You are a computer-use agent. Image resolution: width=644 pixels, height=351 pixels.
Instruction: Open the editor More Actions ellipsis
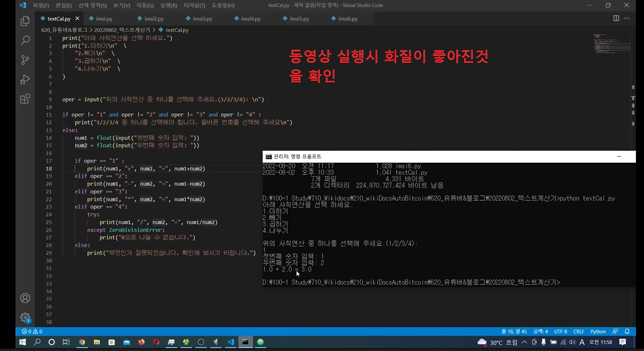627,18
